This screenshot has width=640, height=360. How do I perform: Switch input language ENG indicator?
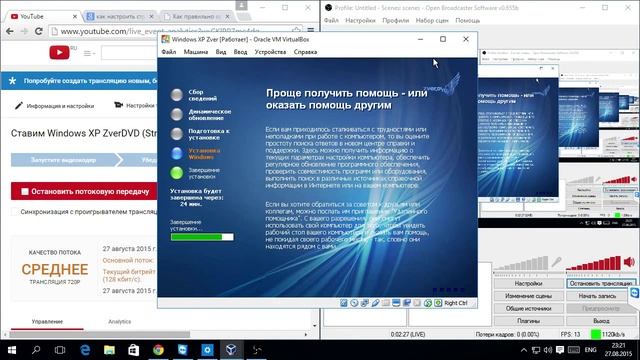(x=591, y=350)
